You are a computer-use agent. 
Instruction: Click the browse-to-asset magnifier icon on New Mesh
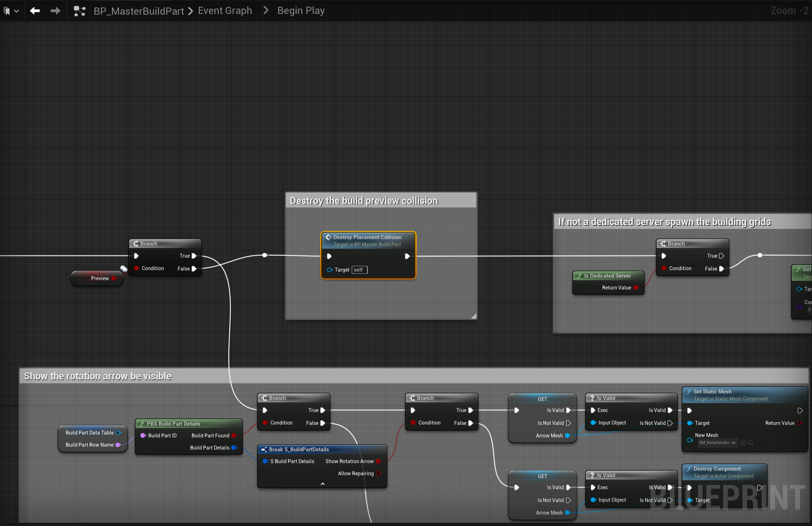coord(751,442)
